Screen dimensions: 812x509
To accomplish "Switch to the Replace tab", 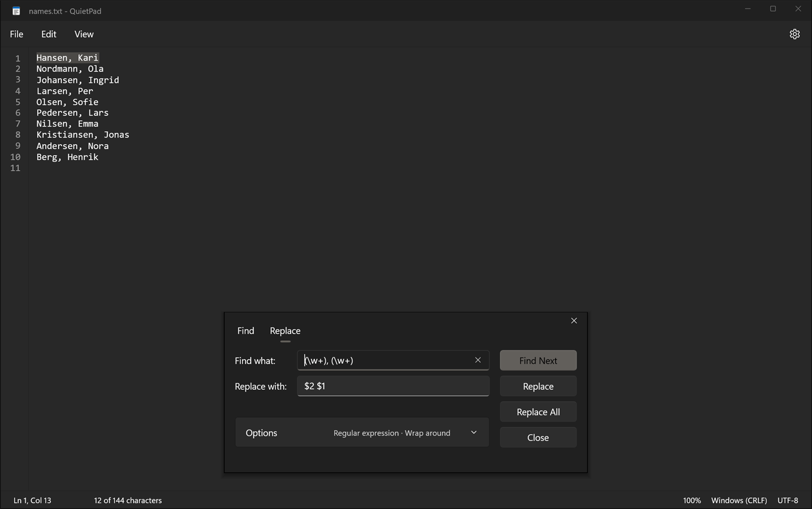I will click(285, 331).
